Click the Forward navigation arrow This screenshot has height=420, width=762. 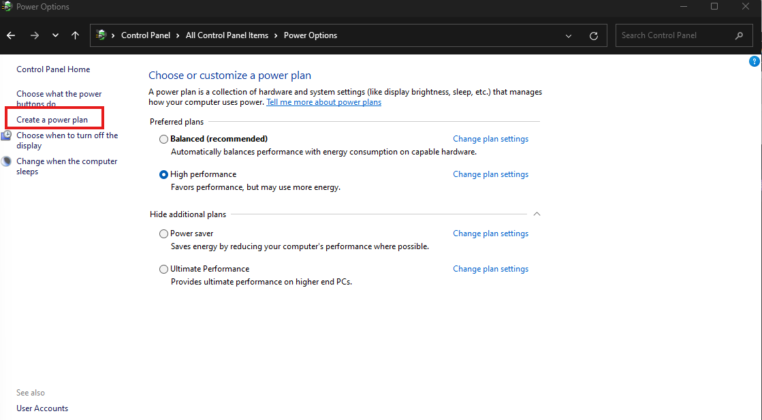(35, 35)
